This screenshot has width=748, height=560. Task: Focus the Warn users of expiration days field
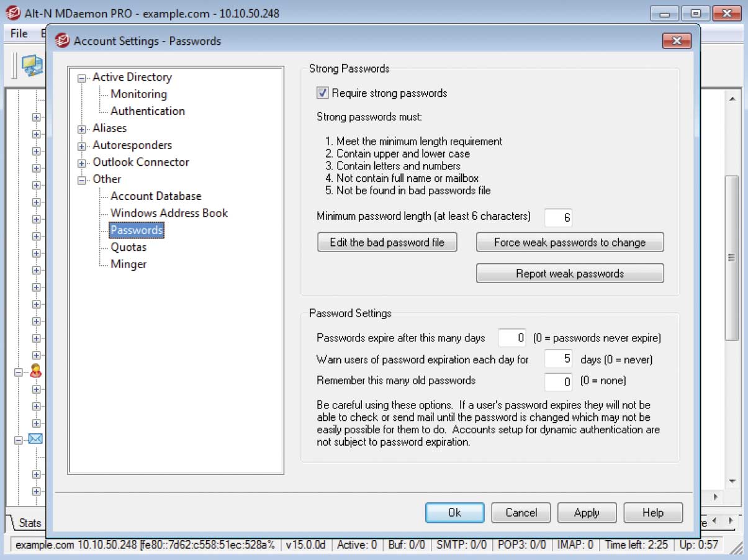coord(558,359)
